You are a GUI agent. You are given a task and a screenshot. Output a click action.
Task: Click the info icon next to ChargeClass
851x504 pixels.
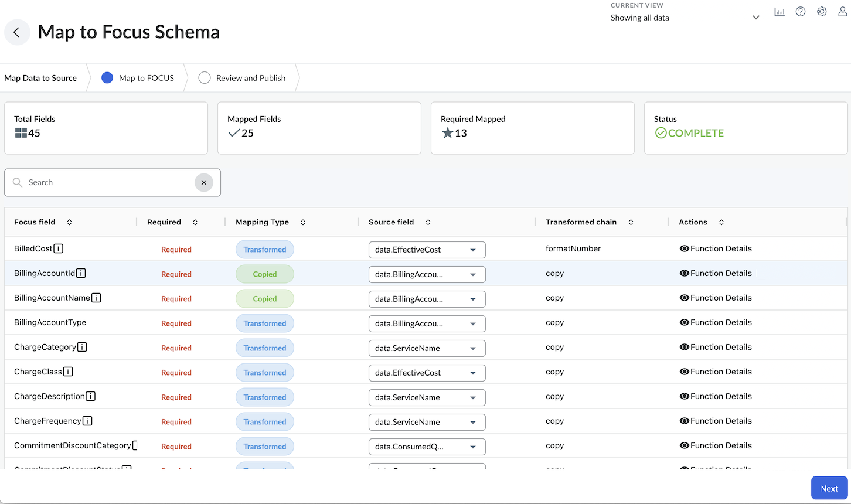(68, 372)
